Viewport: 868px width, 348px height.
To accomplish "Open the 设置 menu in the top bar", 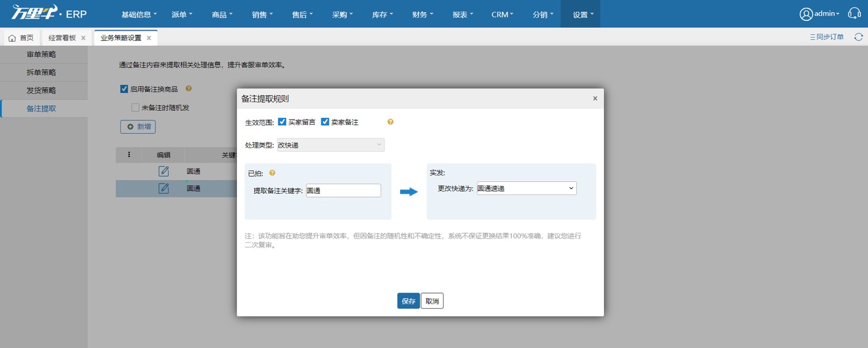I will click(580, 13).
